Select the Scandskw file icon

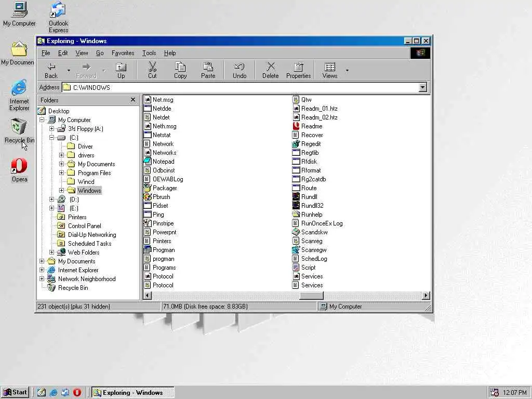tap(296, 232)
